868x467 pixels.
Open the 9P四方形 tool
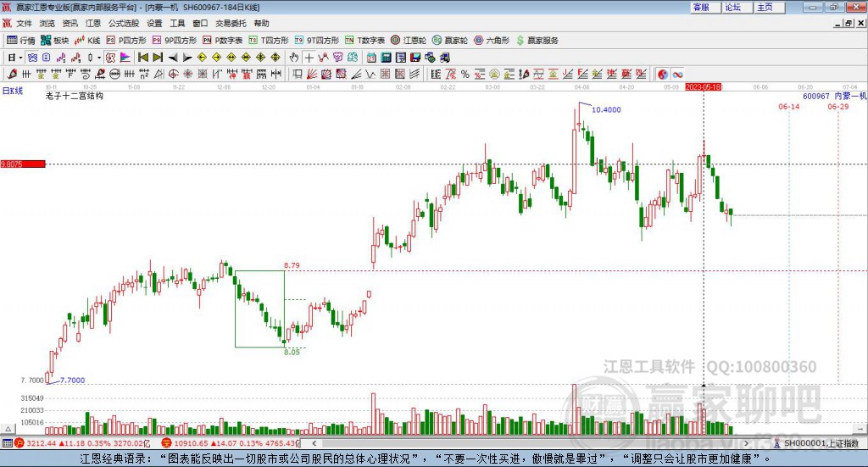click(175, 41)
